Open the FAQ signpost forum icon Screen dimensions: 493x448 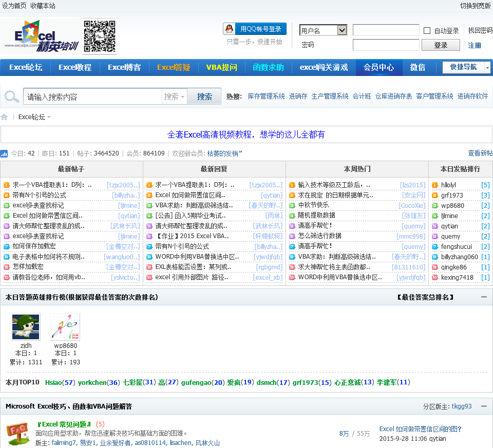(17, 434)
